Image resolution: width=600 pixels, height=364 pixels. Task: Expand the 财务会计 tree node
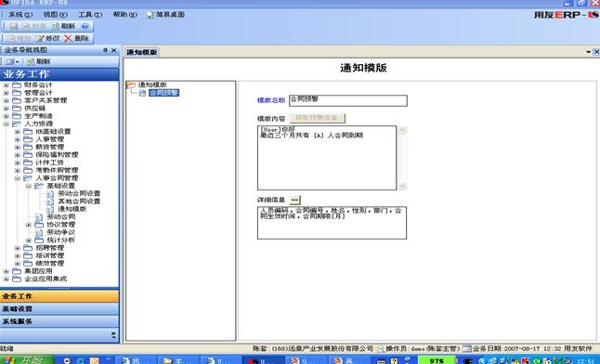pos(7,85)
